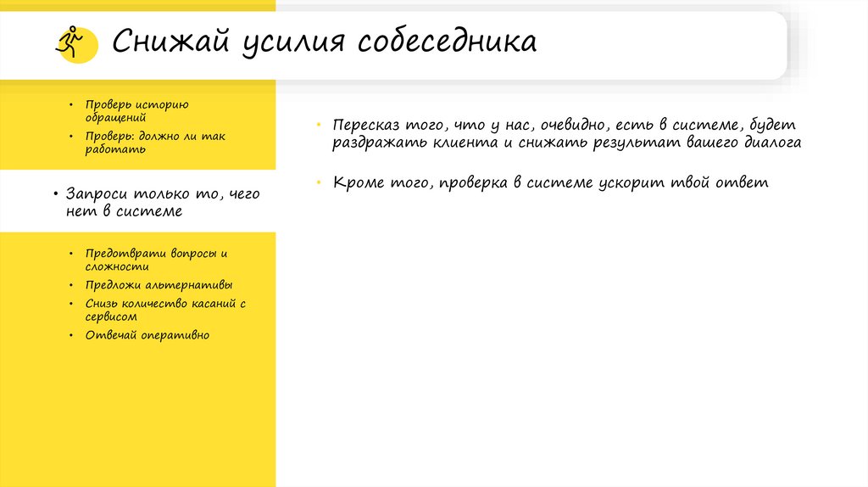Select "Проверь: должно ли так работать" bullet
The width and height of the screenshot is (868, 487).
155,143
